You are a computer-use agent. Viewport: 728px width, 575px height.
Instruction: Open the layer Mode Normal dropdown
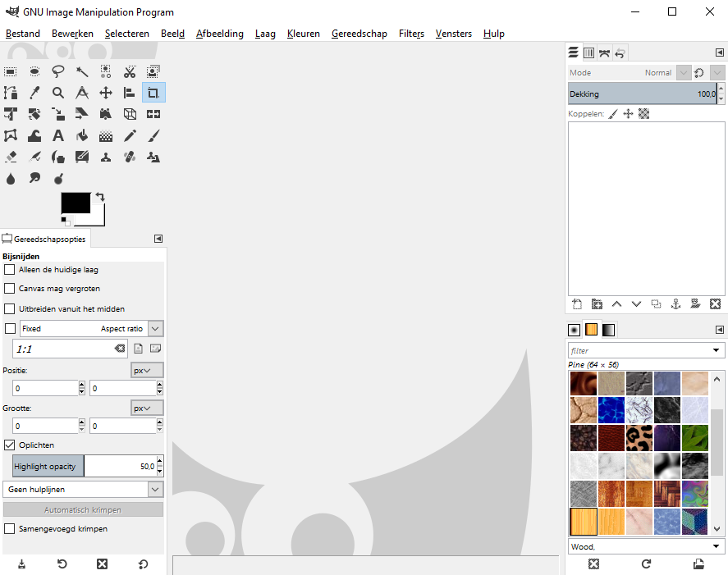[x=683, y=73]
